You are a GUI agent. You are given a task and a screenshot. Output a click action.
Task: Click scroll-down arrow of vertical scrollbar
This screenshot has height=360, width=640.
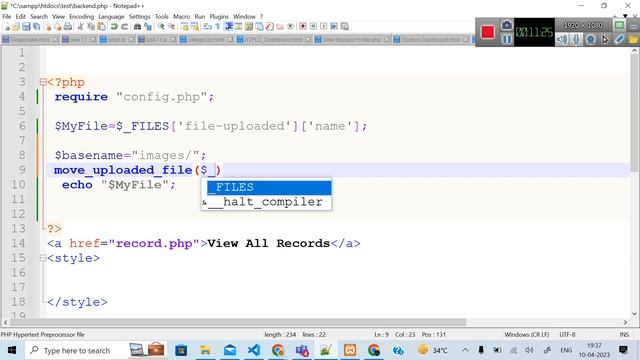click(634, 314)
